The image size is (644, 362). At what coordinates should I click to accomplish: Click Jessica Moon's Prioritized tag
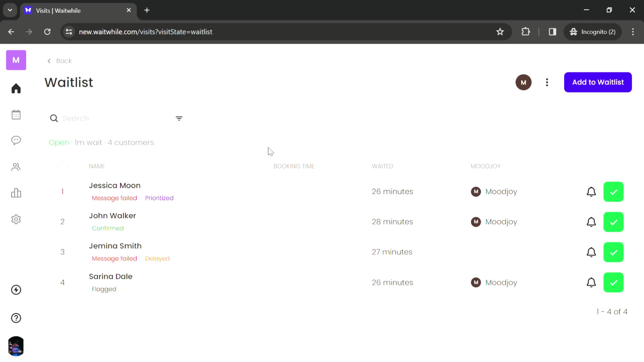159,198
